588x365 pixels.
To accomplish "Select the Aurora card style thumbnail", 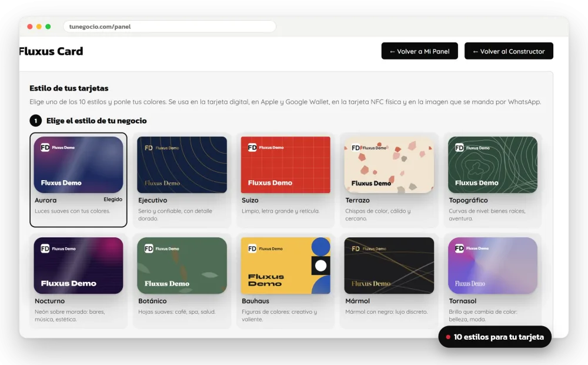I will click(78, 164).
